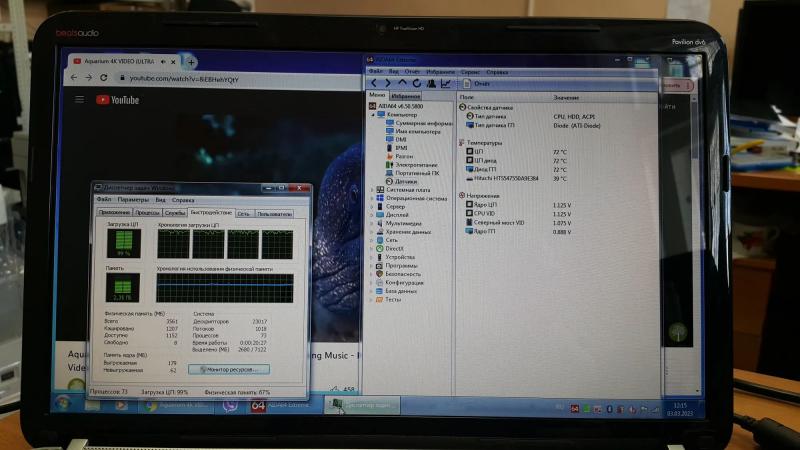Click the Viber icon in taskbar
Screen dimensions: 800x450
pyautogui.click(x=230, y=406)
